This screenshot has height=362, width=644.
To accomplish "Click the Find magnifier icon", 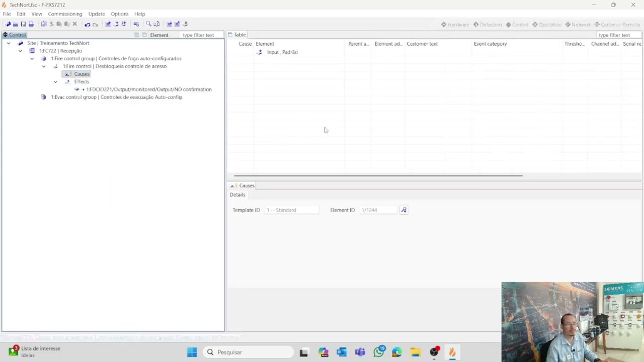I will pos(148,24).
